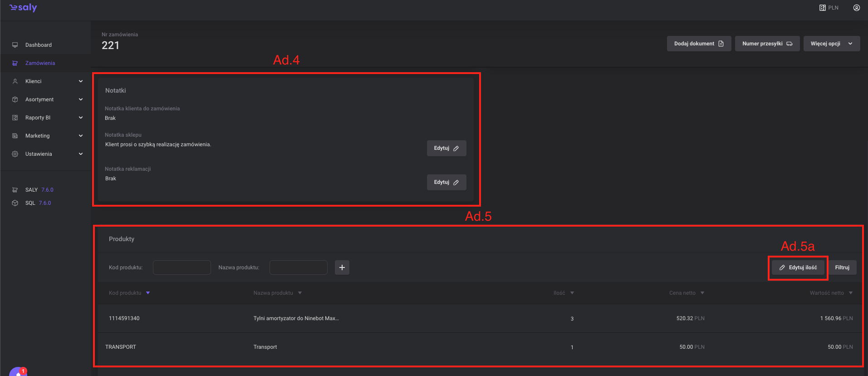Click the Edytuj ilość button

tap(798, 267)
